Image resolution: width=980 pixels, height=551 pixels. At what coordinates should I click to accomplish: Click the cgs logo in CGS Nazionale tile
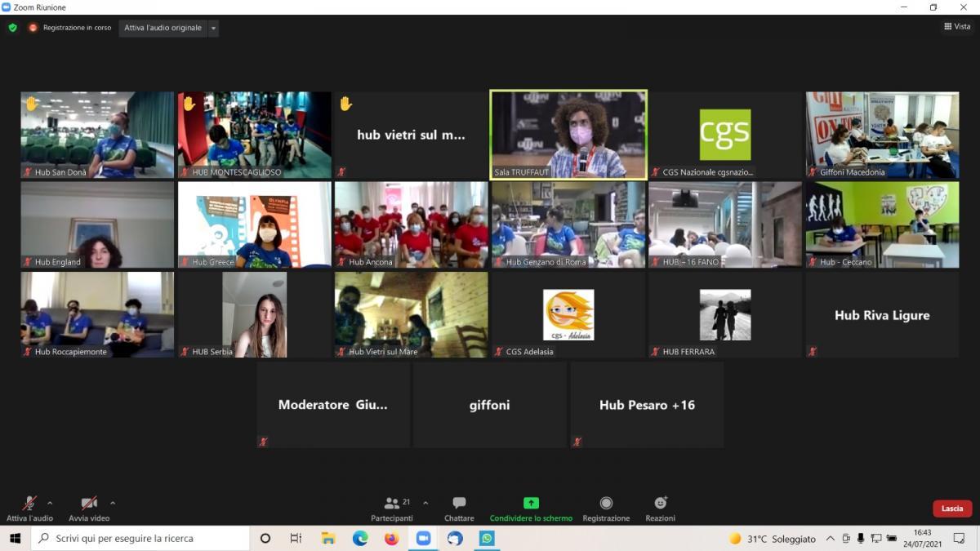pos(725,135)
